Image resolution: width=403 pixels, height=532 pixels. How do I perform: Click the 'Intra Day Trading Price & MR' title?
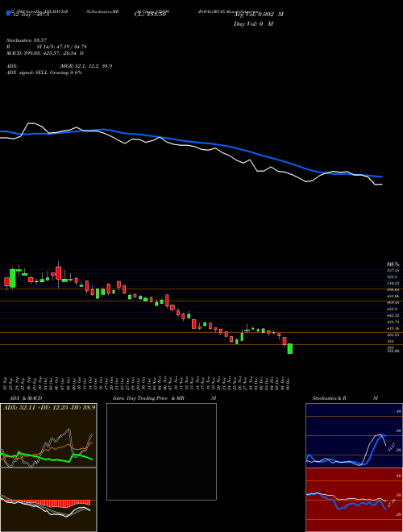coord(148,398)
